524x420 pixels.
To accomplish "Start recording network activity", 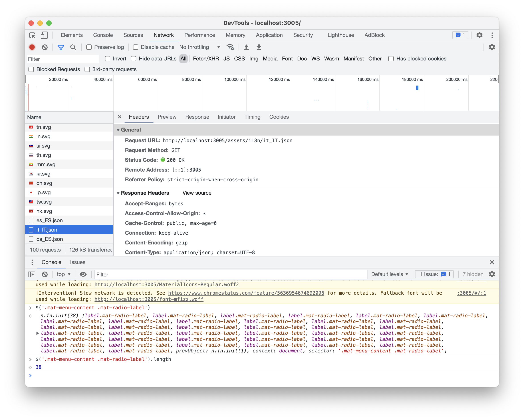I will click(x=32, y=47).
